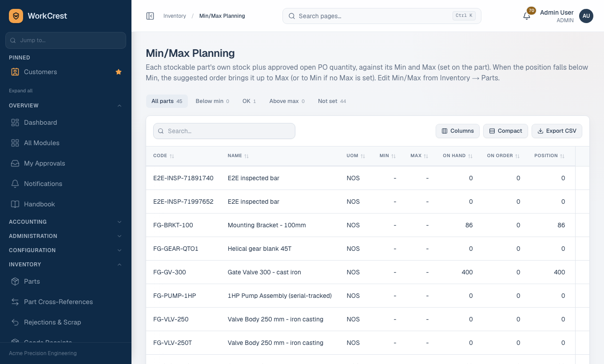
Task: Sort table by the UOM column
Action: 356,156
